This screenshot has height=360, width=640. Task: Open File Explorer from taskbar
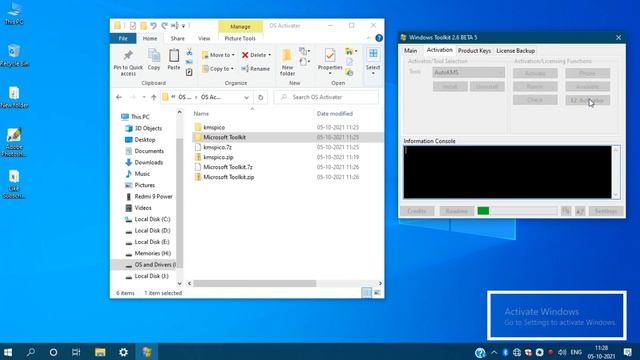[100, 352]
